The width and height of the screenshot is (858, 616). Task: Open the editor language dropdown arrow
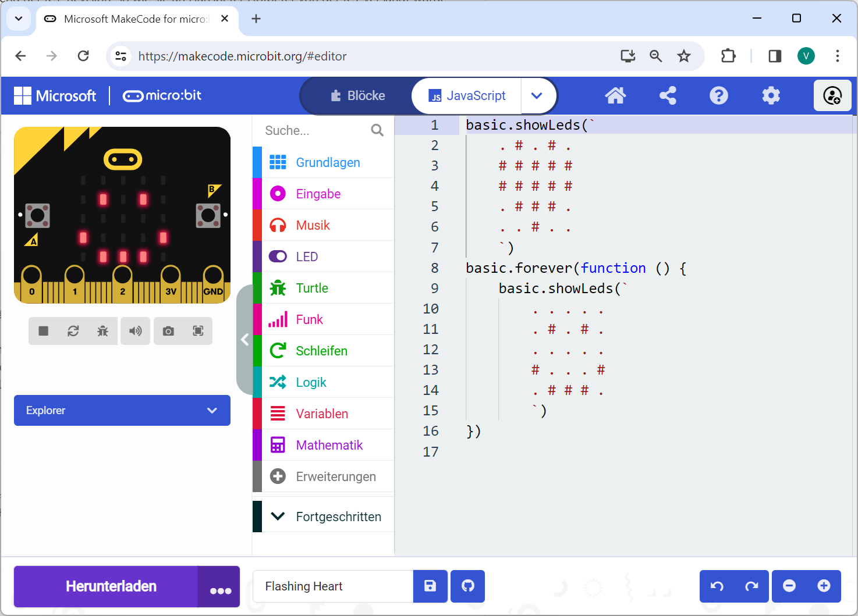[537, 95]
